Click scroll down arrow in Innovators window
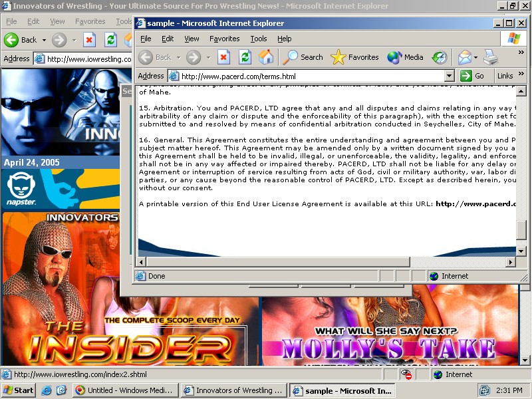This screenshot has height=399, width=532. 525,360
